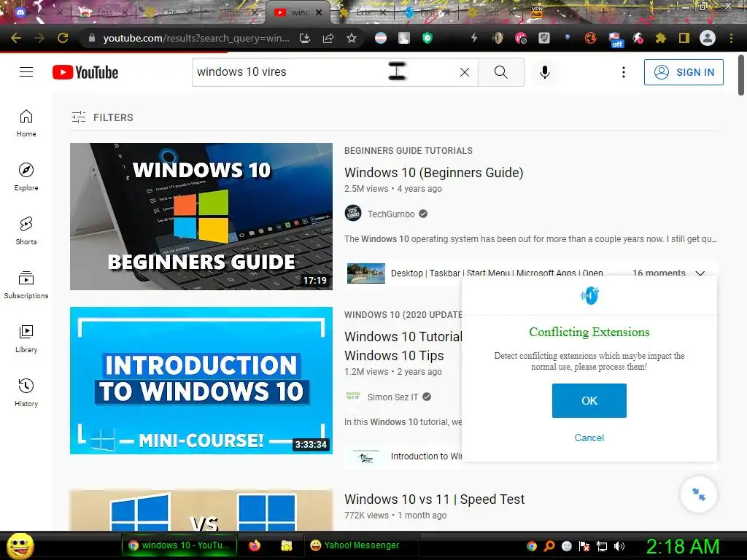Open the browser side panel icon

684,38
